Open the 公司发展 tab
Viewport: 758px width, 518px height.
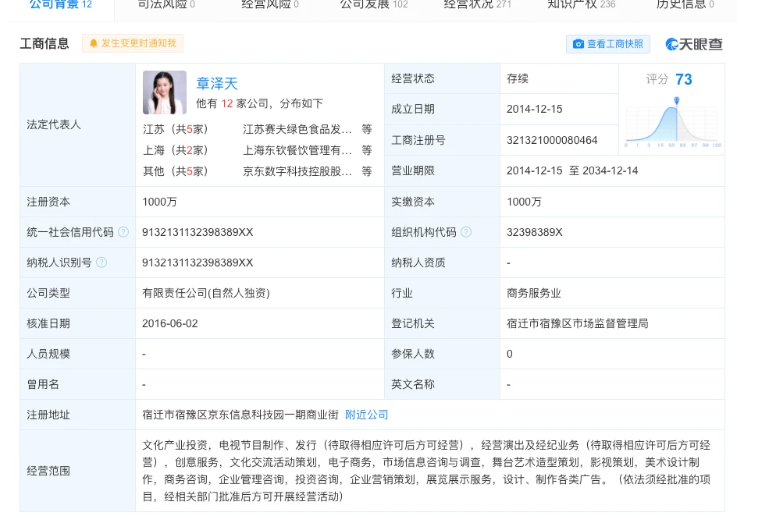[x=373, y=5]
